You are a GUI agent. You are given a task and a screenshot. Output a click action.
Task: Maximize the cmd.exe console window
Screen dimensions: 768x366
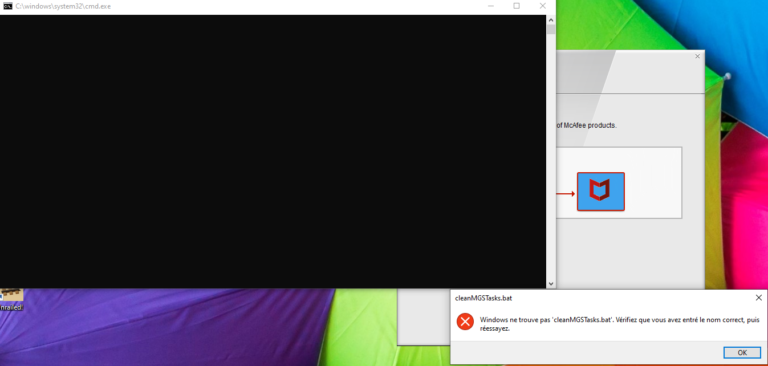(x=516, y=6)
